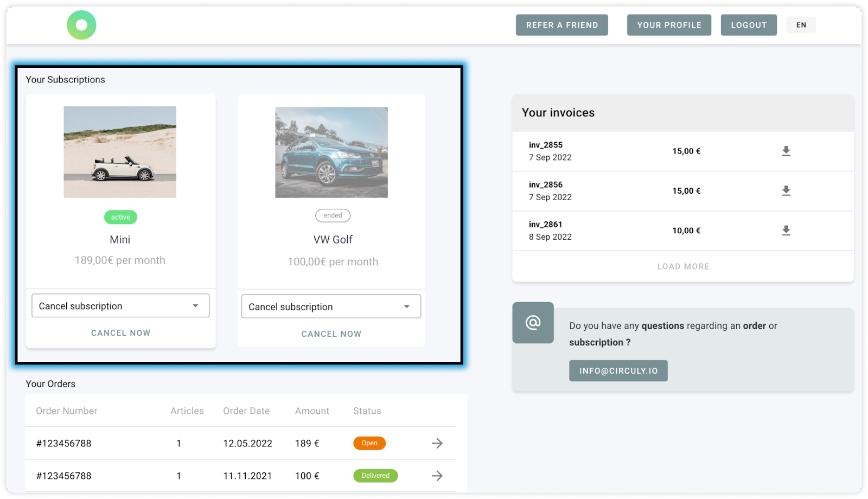Click the 189,00€ per month price
The height and width of the screenshot is (499, 868).
120,260
